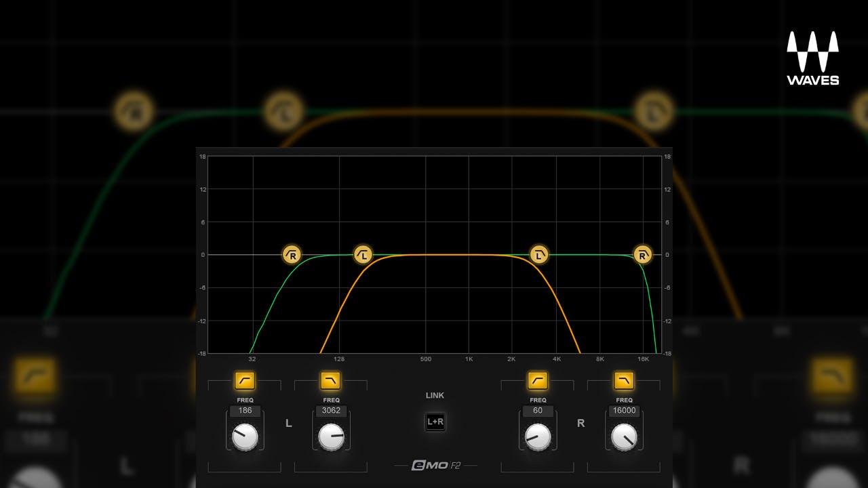
Task: Click the L high-pass frequency knob
Action: [x=245, y=437]
